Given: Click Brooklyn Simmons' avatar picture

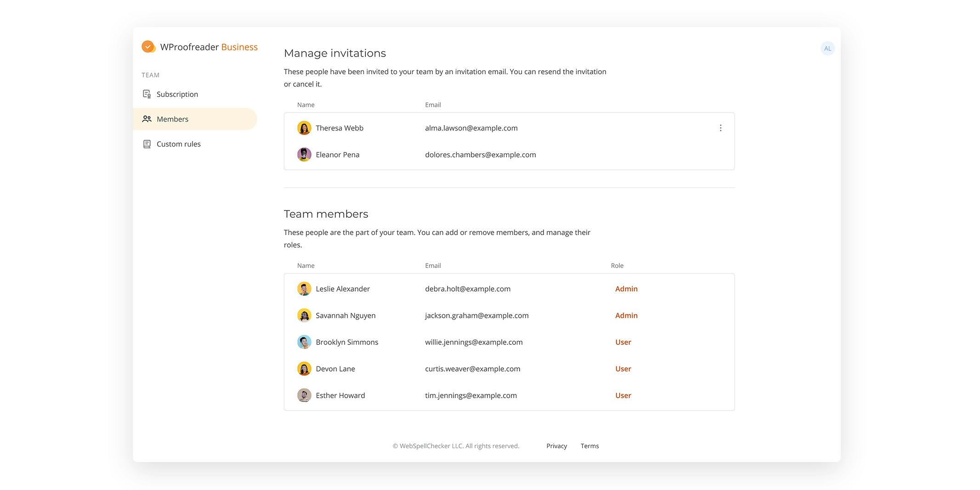Looking at the screenshot, I should 304,342.
